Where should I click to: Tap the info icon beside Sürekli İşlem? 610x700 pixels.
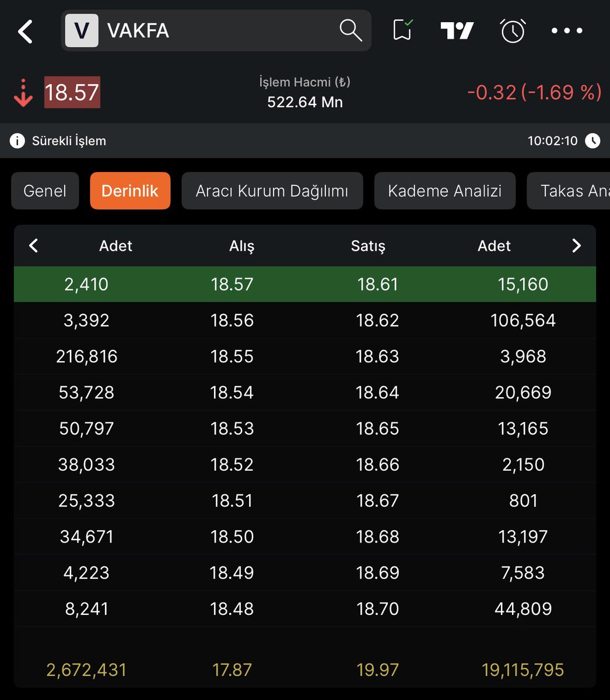[x=17, y=141]
